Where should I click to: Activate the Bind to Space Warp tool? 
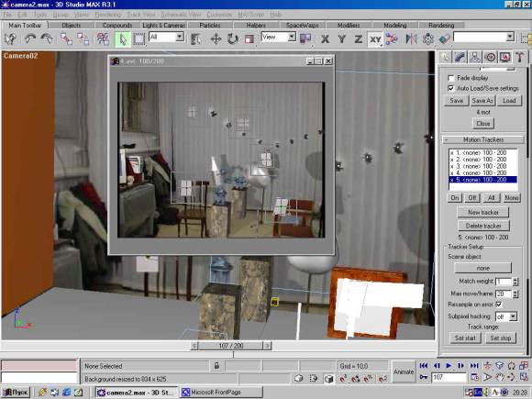point(103,39)
